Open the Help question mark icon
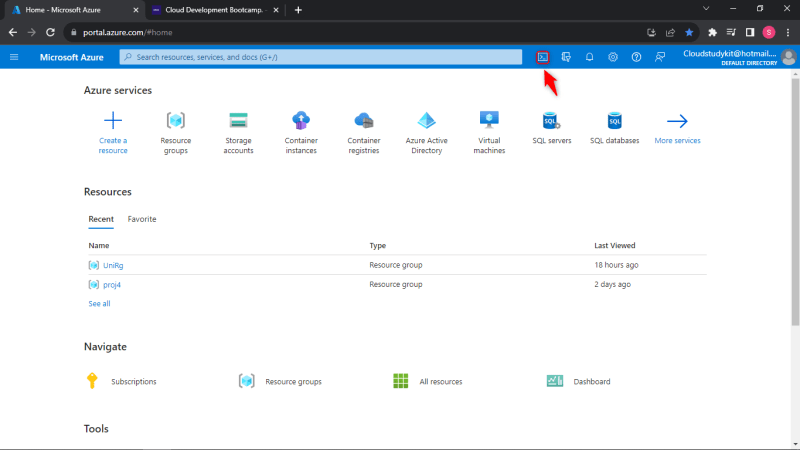The image size is (800, 450). [x=636, y=57]
